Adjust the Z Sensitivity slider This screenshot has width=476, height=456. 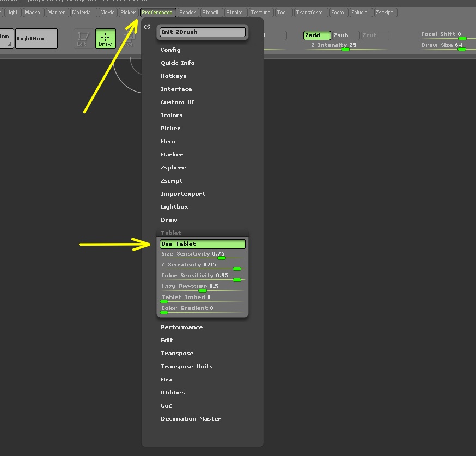(203, 266)
